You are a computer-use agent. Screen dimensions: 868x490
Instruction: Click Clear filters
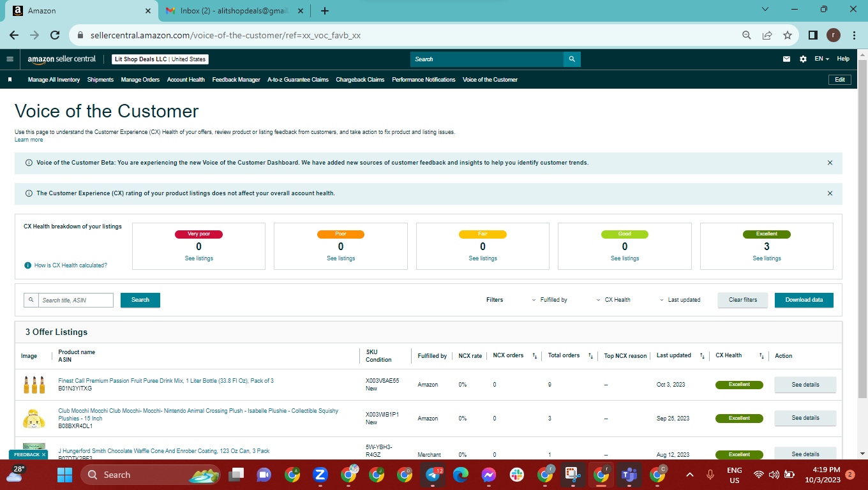tap(743, 300)
